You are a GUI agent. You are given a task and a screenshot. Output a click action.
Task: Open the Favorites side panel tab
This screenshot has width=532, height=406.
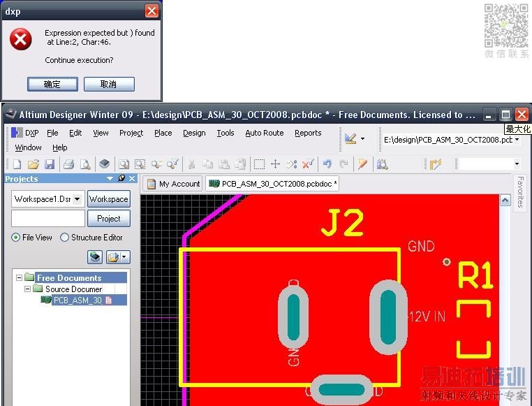[x=520, y=191]
